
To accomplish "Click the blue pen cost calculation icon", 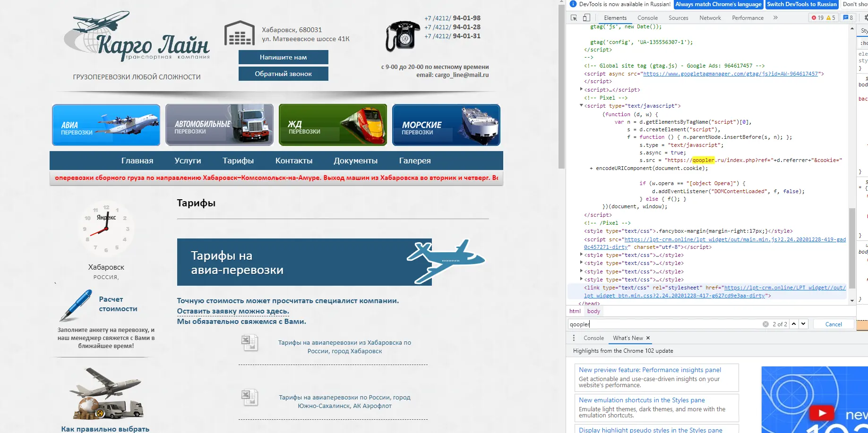I will click(x=76, y=306).
